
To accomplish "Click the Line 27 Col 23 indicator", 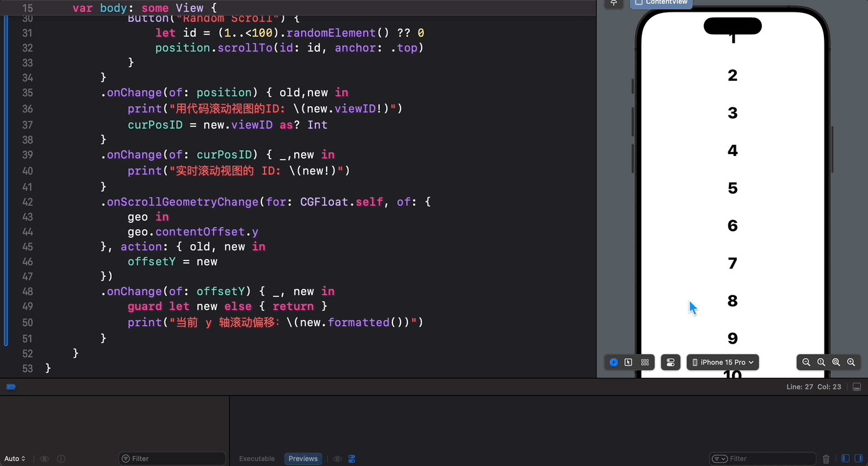I will [813, 386].
